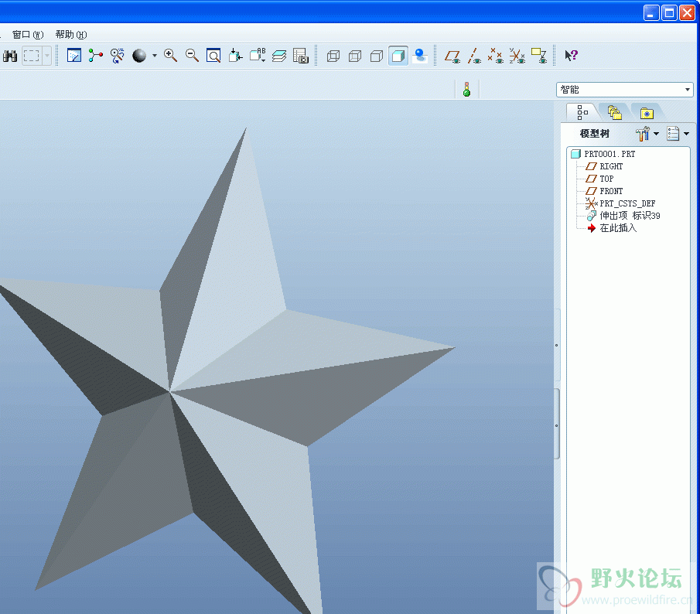This screenshot has width=700, height=614.
Task: Toggle annotation element display
Action: pyautogui.click(x=539, y=56)
